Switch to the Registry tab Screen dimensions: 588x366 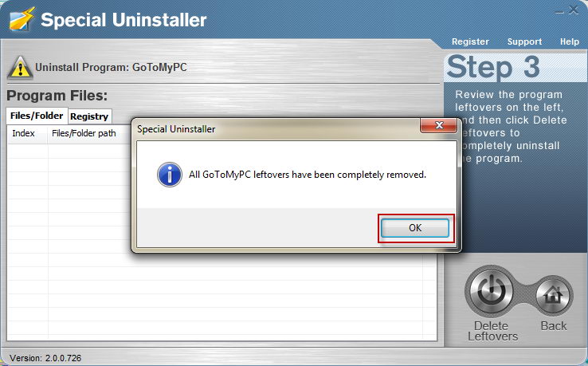coord(89,116)
